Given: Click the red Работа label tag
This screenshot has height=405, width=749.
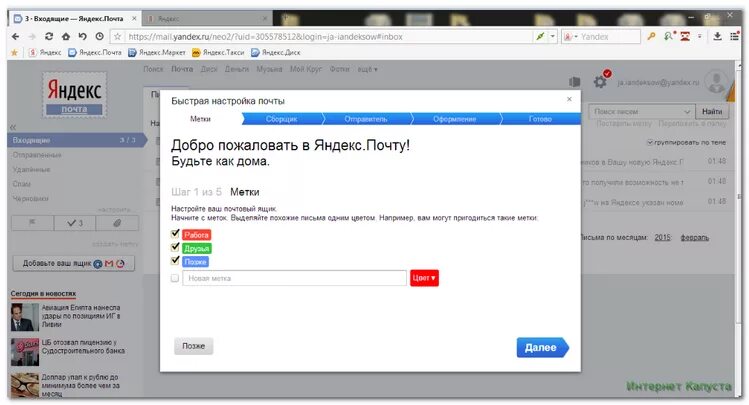Looking at the screenshot, I should (x=196, y=235).
